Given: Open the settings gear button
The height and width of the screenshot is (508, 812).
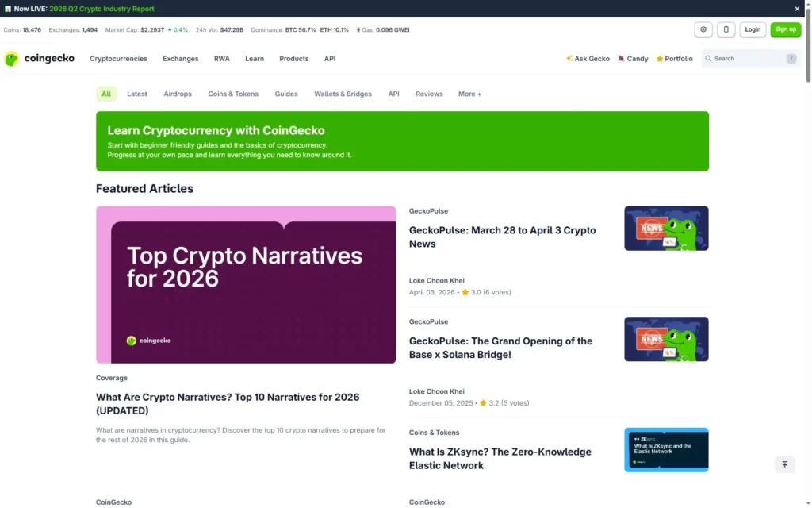Looking at the screenshot, I should [x=703, y=29].
